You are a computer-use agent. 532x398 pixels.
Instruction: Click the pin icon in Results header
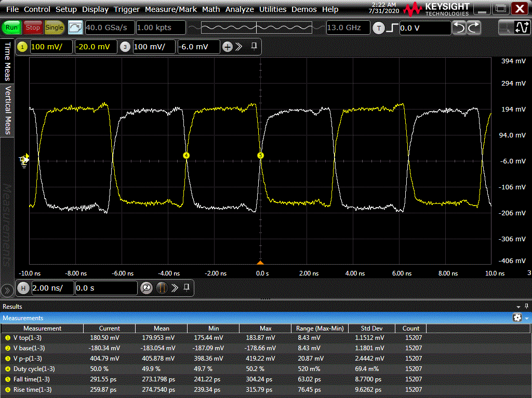pyautogui.click(x=526, y=306)
